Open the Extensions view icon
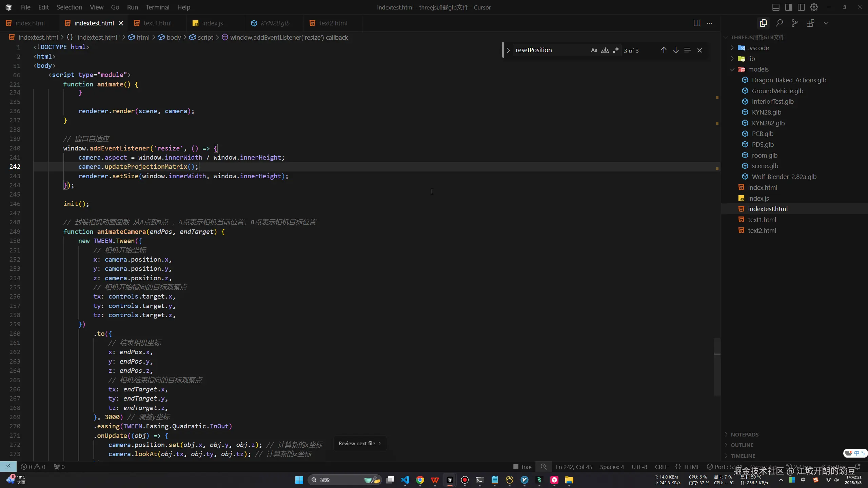This screenshot has height=488, width=868. point(810,23)
